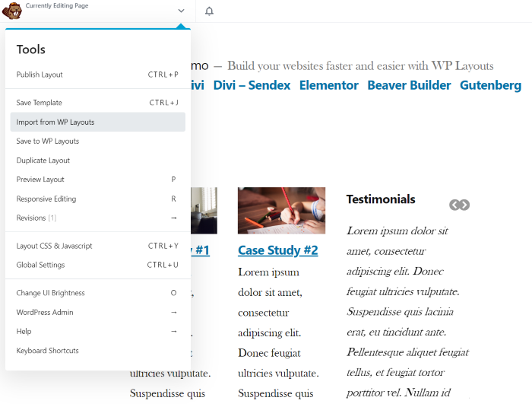Click the Currently Editing Page label
Screen dimensions: 532x404
(x=57, y=6)
